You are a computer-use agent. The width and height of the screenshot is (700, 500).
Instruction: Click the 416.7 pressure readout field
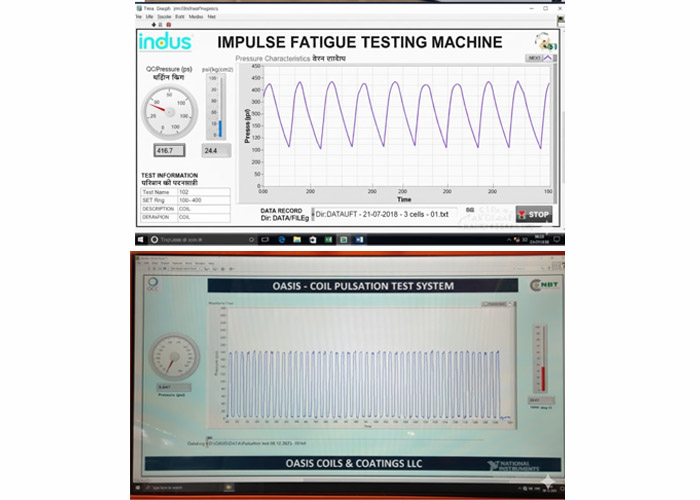click(168, 150)
